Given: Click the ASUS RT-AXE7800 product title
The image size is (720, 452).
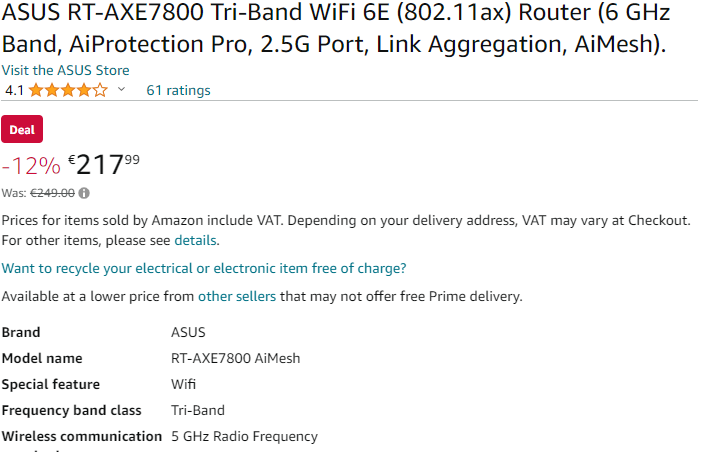Looking at the screenshot, I should click(x=335, y=29).
